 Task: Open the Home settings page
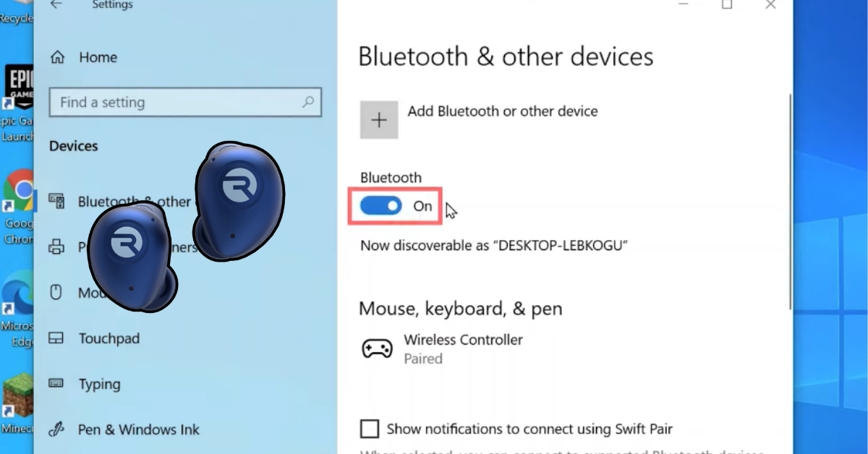point(98,57)
